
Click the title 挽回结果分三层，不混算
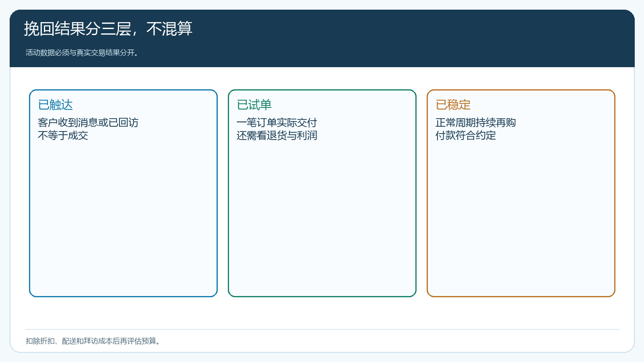[x=108, y=29]
